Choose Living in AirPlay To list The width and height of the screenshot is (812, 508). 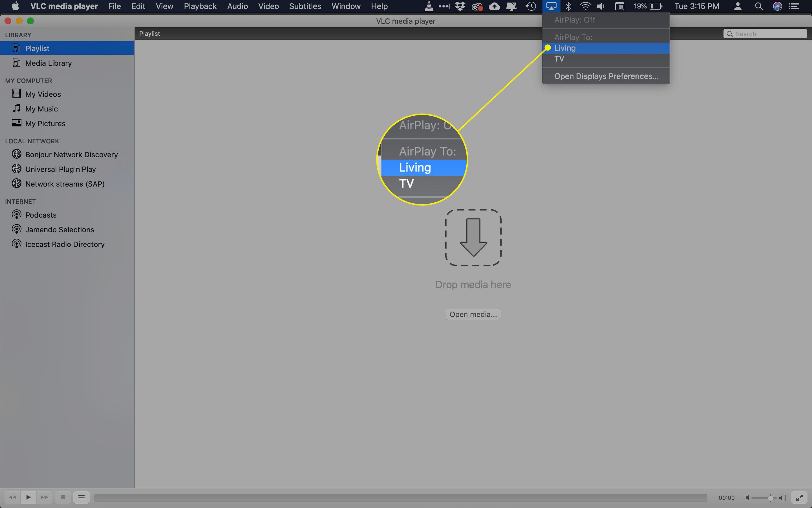click(x=606, y=48)
